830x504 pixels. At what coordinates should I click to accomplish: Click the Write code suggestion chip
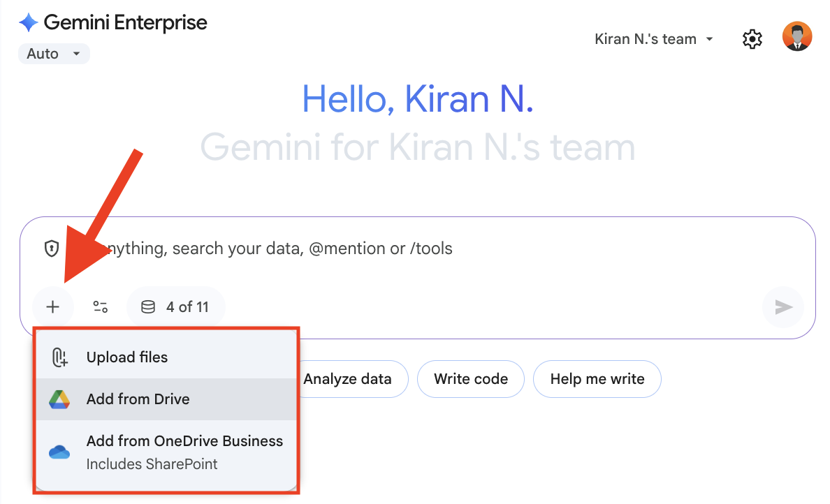(471, 379)
